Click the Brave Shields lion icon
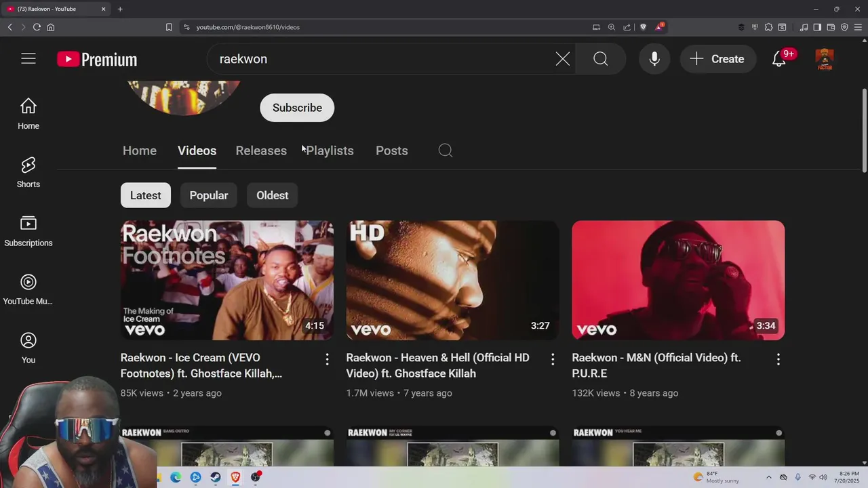The image size is (868, 488). 643,27
